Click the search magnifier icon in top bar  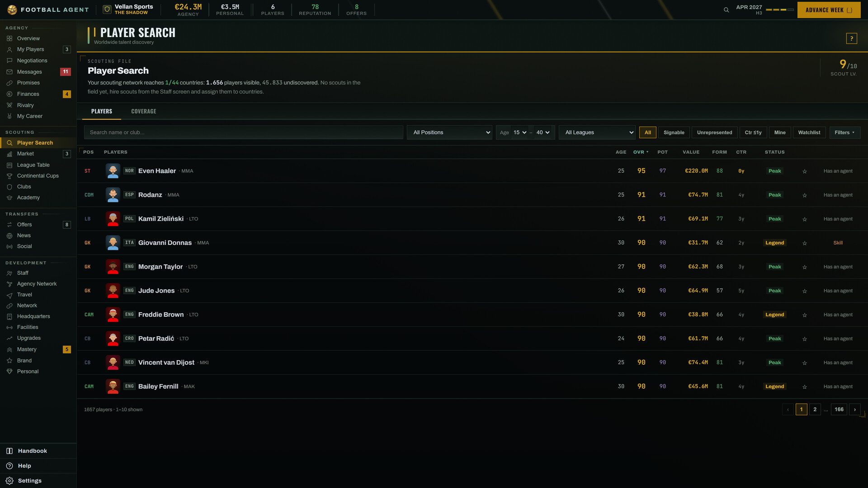tap(726, 10)
